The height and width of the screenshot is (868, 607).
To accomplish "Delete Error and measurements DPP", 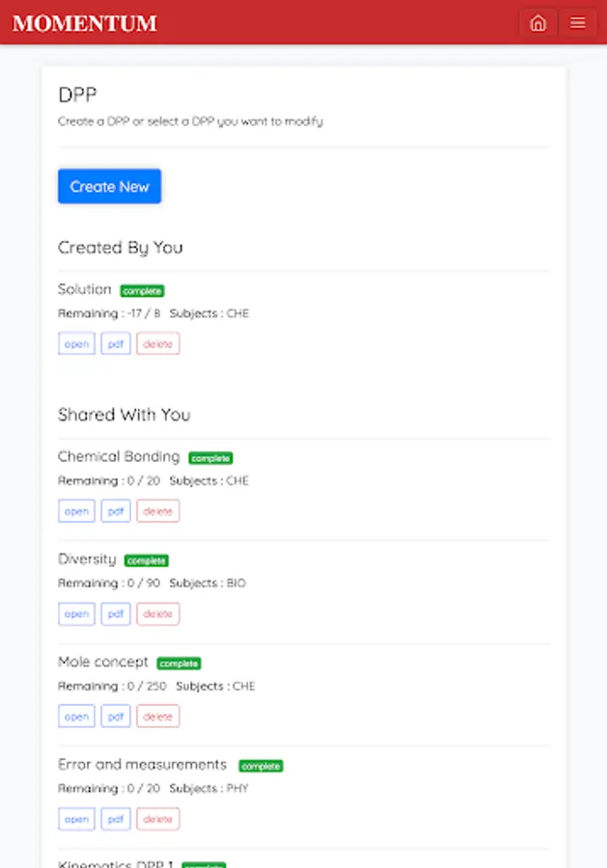I will (157, 819).
